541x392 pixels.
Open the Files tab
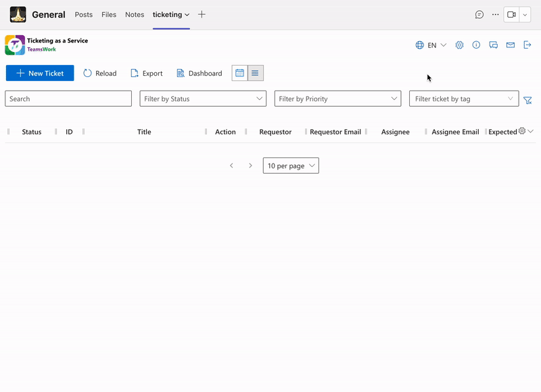[x=109, y=14]
